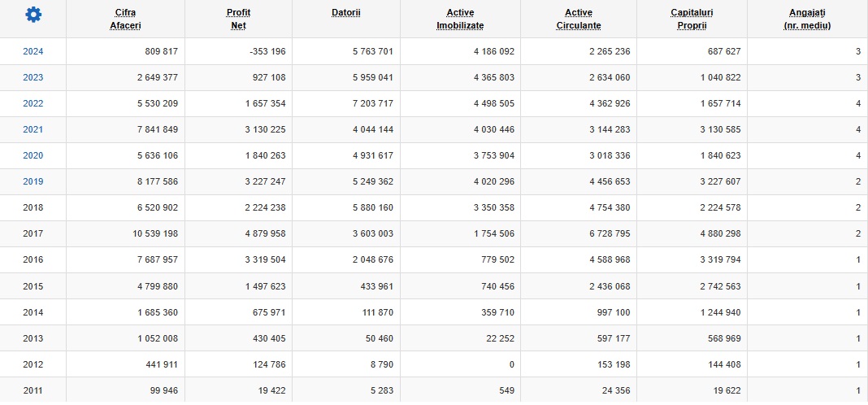Click the 7 841 849 turnover value
Image resolution: width=868 pixels, height=405 pixels.
click(157, 129)
